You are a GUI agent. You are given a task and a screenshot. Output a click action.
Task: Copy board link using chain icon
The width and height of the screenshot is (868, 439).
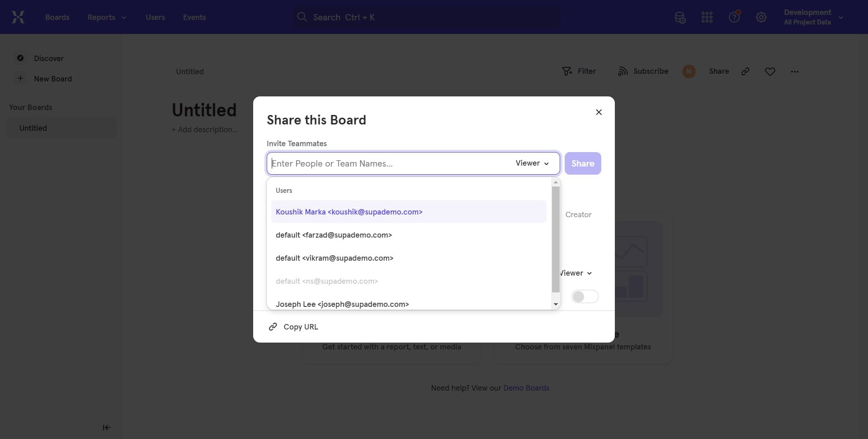745,71
